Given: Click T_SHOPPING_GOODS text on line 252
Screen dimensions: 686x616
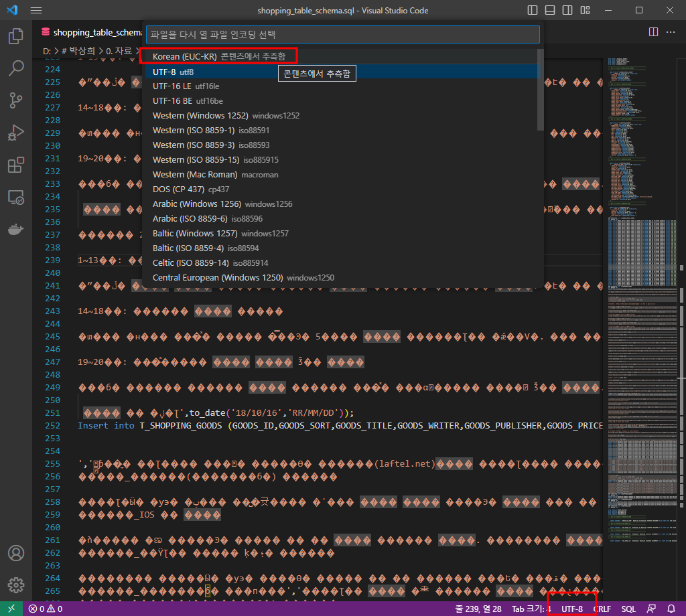Looking at the screenshot, I should click(181, 425).
